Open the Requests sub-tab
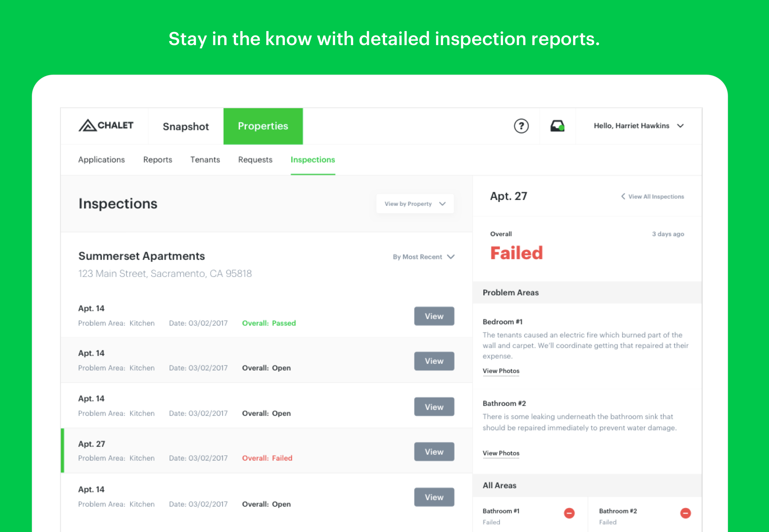Image resolution: width=769 pixels, height=532 pixels. (x=255, y=160)
